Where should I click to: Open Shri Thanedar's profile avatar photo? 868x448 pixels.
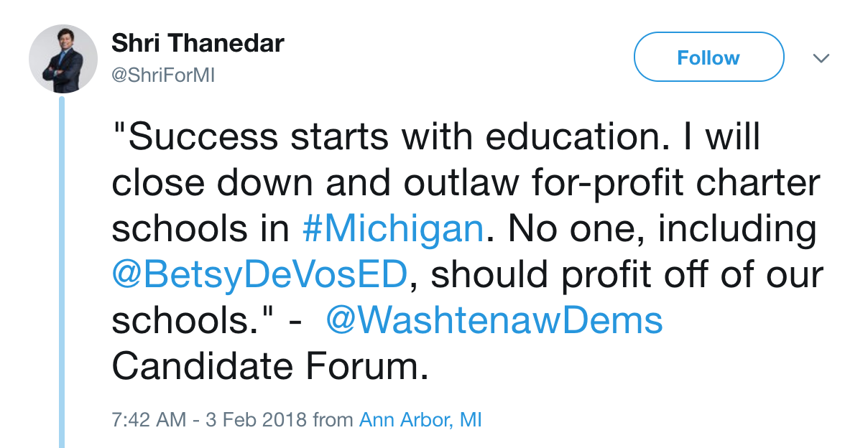63,59
